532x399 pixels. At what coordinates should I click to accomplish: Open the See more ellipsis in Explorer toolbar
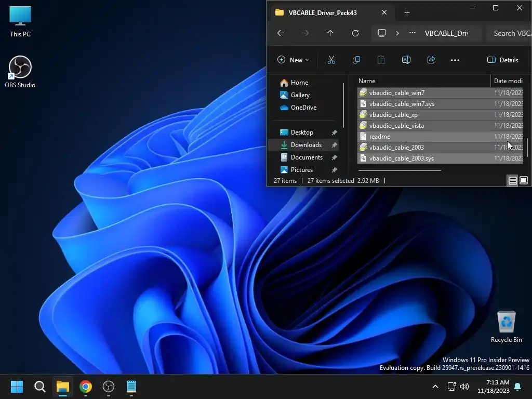(455, 60)
